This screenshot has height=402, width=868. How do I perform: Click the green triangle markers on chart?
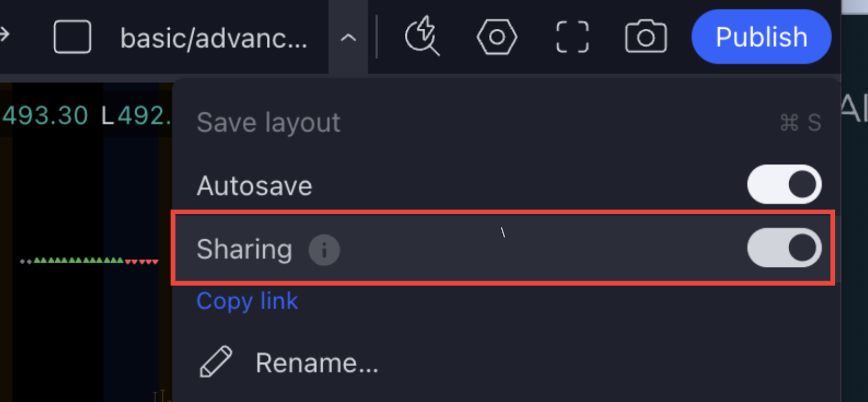pyautogui.click(x=79, y=260)
